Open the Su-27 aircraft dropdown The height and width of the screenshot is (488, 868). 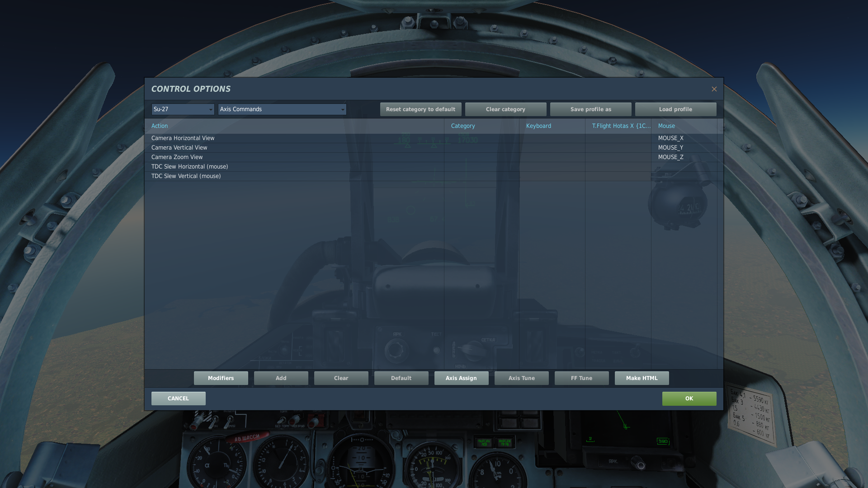click(183, 109)
